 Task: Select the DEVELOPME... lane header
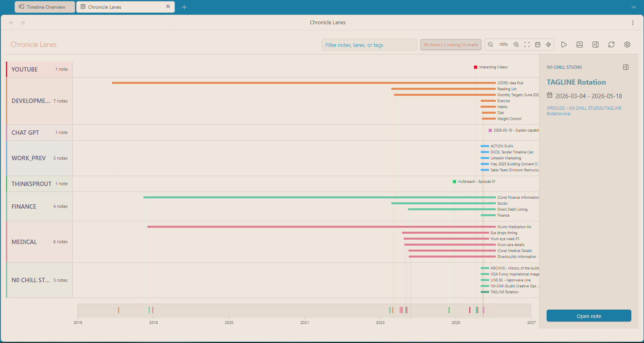[x=39, y=101]
